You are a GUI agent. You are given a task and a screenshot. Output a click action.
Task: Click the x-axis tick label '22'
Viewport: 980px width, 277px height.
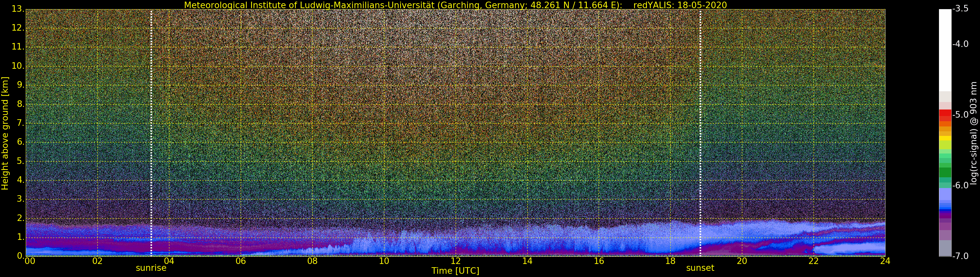click(813, 261)
